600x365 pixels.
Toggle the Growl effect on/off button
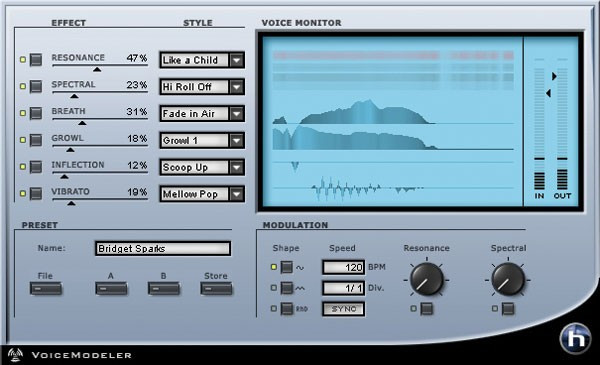[x=36, y=140]
